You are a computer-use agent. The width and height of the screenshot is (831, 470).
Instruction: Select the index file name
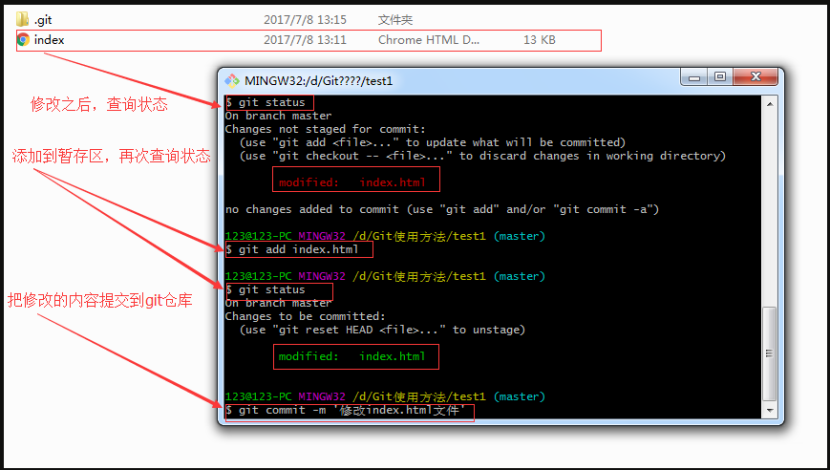pyautogui.click(x=49, y=40)
